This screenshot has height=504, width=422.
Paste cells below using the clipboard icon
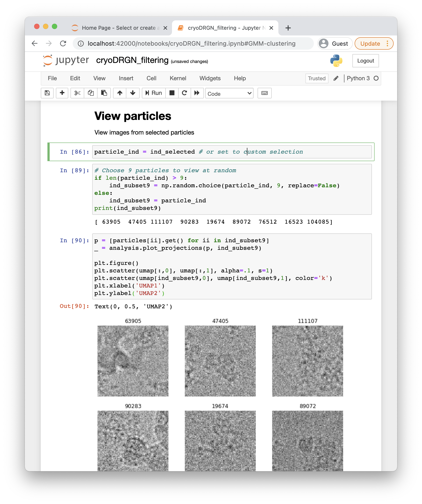coord(104,93)
